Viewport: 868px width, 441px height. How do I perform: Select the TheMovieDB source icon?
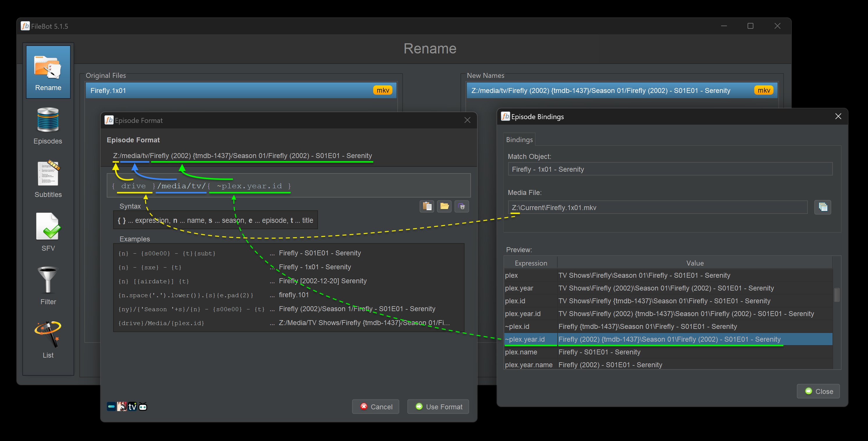tap(111, 406)
